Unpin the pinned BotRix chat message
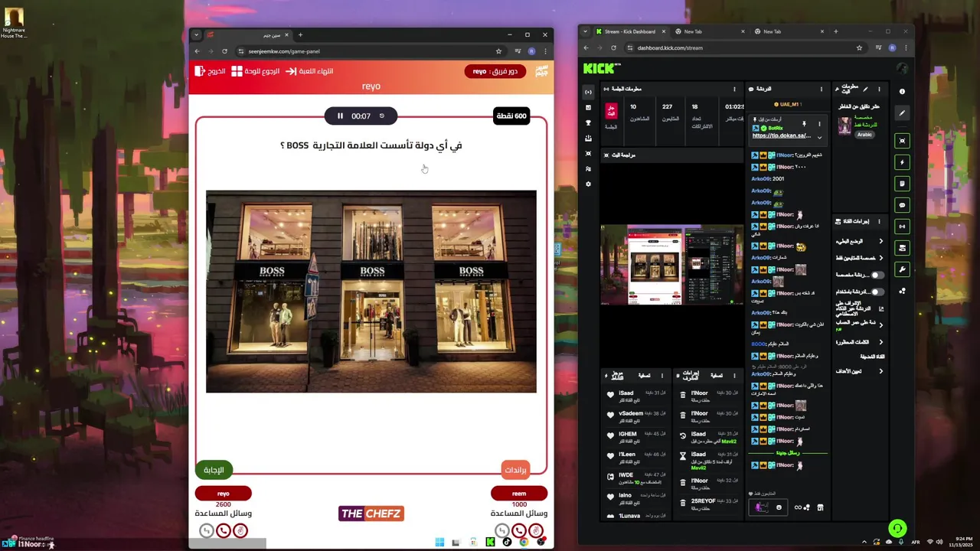 pos(804,123)
